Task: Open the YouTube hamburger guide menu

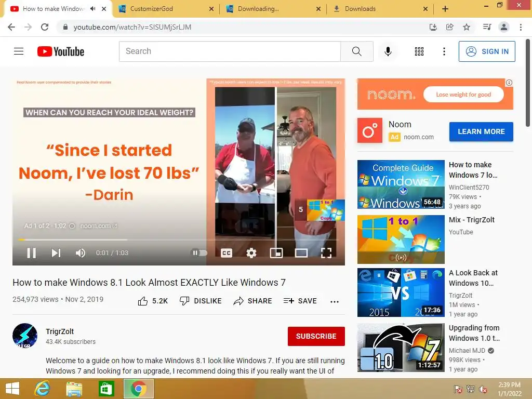Action: click(x=19, y=51)
